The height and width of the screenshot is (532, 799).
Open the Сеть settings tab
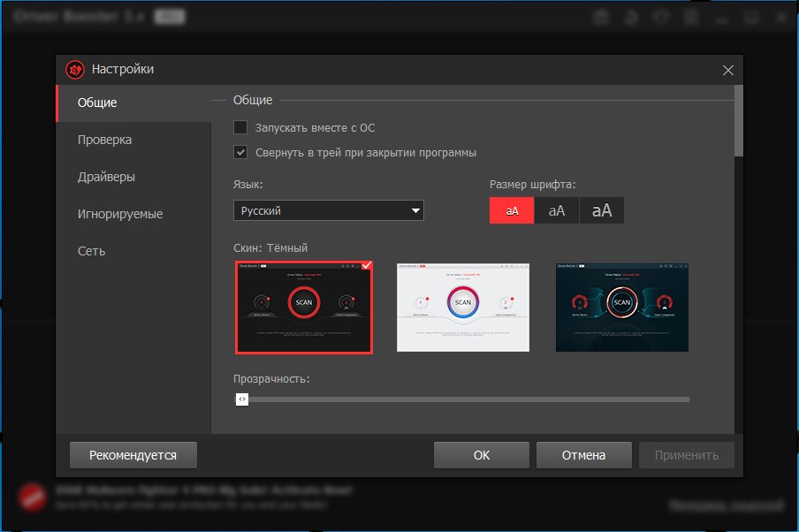pyautogui.click(x=133, y=251)
